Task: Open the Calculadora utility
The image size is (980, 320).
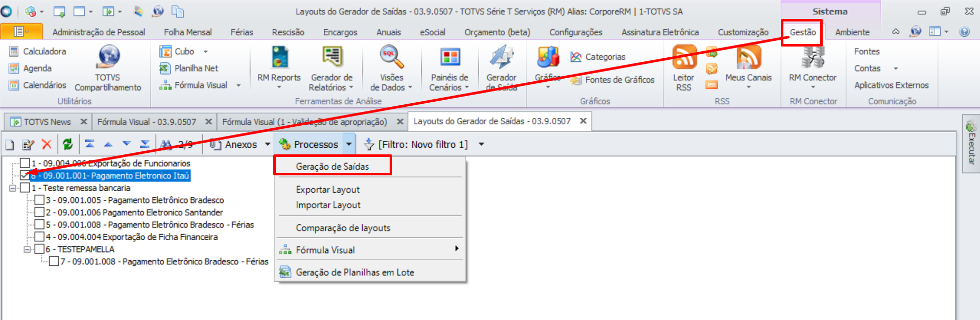Action: click(38, 51)
